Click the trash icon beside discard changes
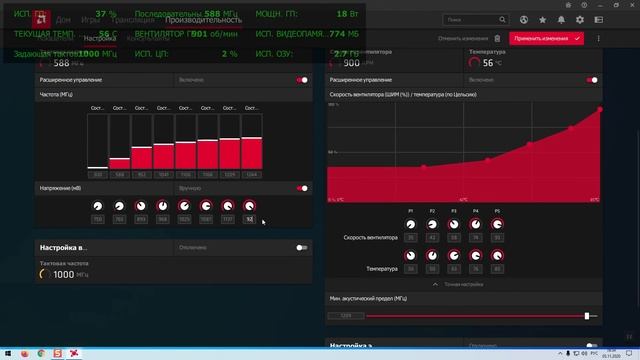The height and width of the screenshot is (360, 640). click(497, 38)
